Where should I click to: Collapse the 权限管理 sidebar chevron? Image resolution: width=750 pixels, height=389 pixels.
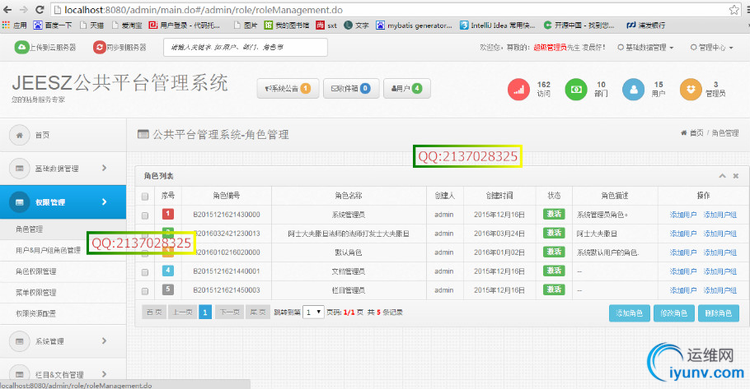pos(104,202)
